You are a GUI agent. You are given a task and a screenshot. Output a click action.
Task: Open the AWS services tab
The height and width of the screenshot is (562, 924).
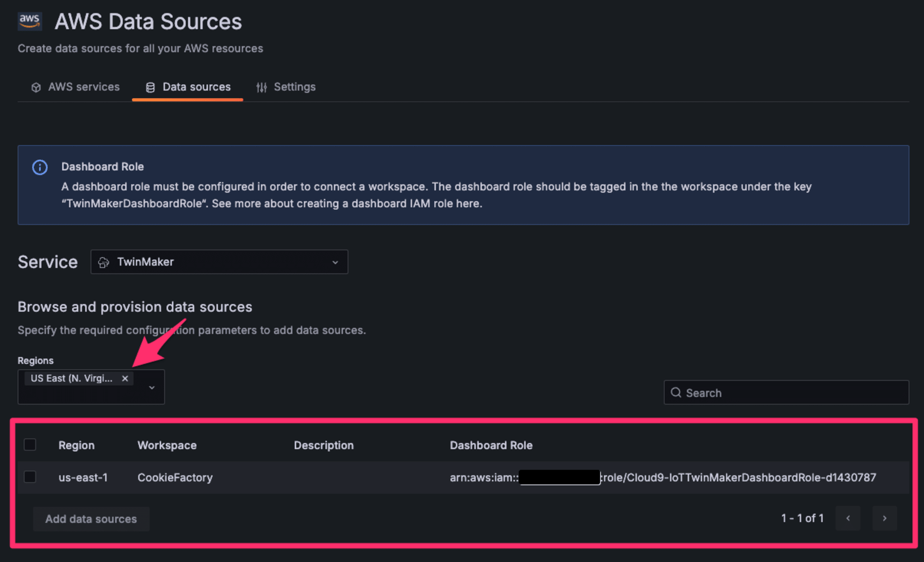click(x=75, y=87)
